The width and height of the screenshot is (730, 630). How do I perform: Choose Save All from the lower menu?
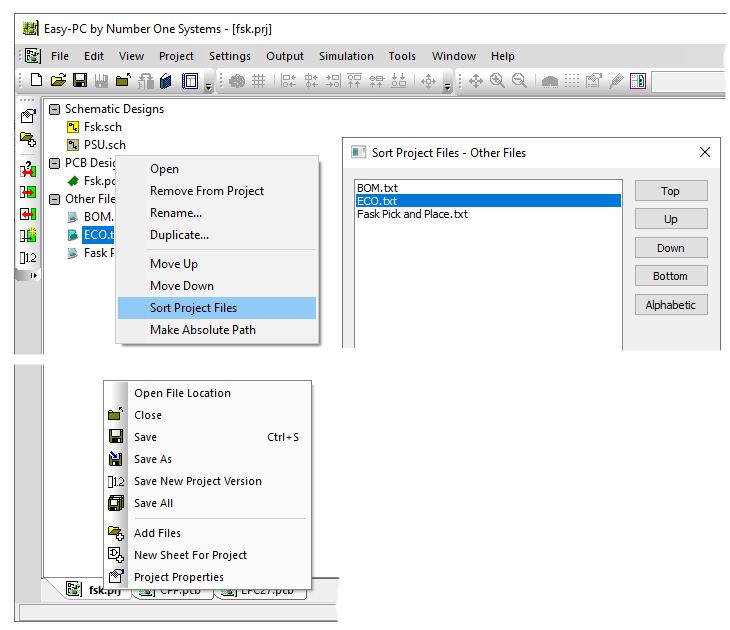coord(208,503)
